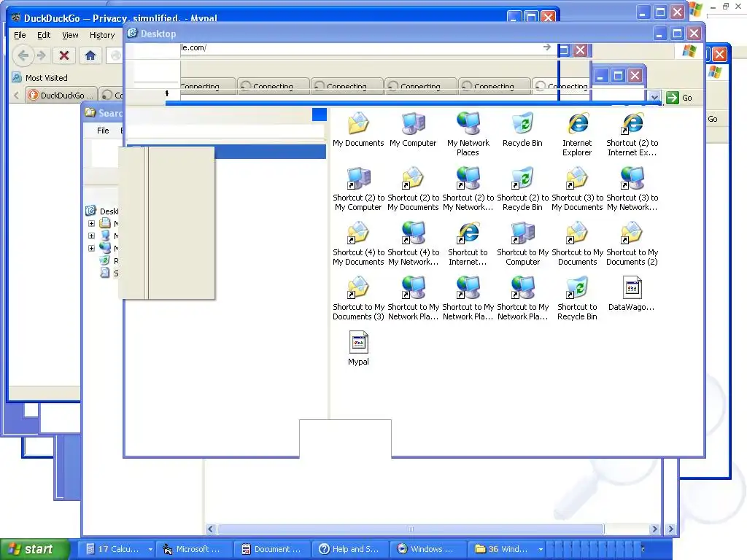Select the Shortcut to My Computer icon
Image resolution: width=747 pixels, height=560 pixels.
(522, 244)
